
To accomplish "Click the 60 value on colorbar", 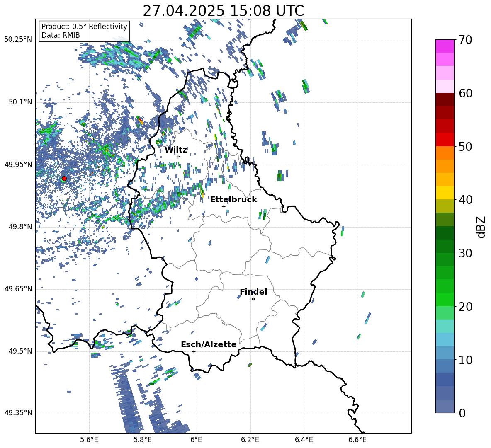I will point(465,93).
